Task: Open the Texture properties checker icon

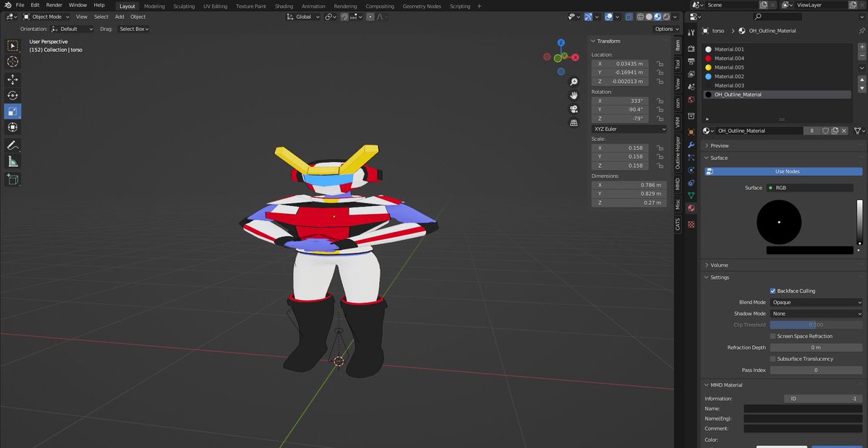Action: (691, 225)
